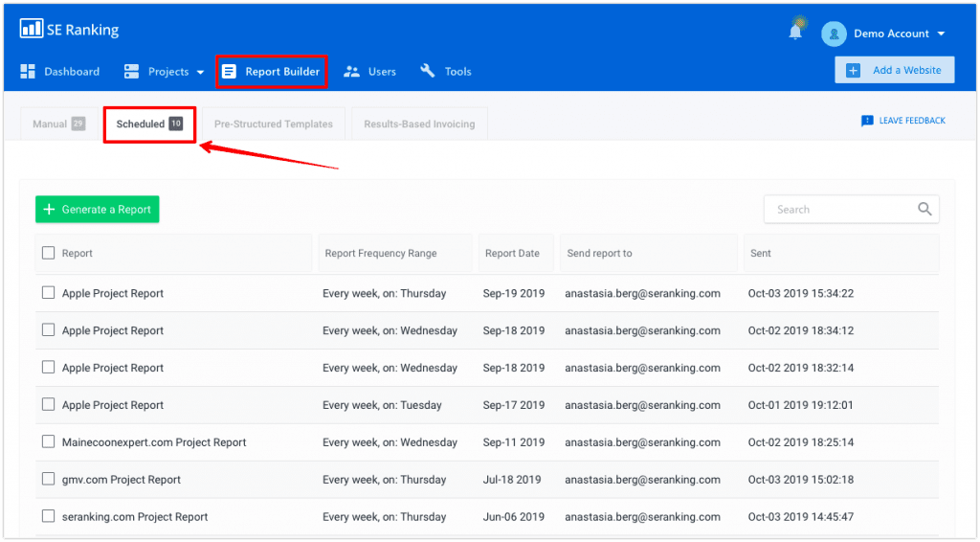Expand the Projects dropdown arrow
This screenshot has height=542, width=980.
(200, 73)
